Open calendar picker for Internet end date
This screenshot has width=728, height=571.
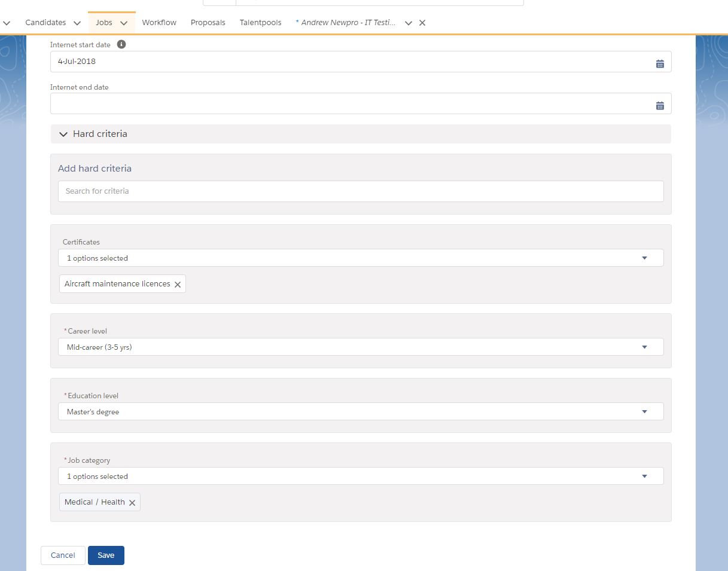[660, 106]
